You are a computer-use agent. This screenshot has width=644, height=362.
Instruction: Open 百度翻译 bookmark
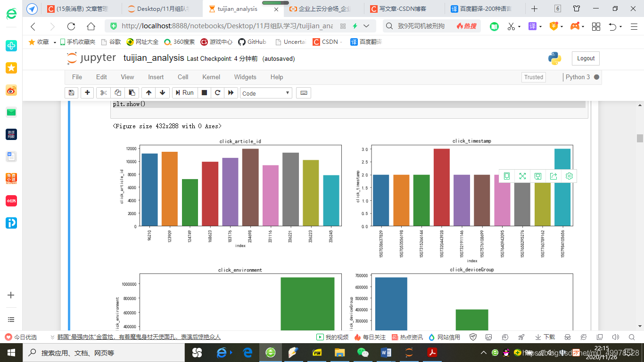click(x=366, y=42)
